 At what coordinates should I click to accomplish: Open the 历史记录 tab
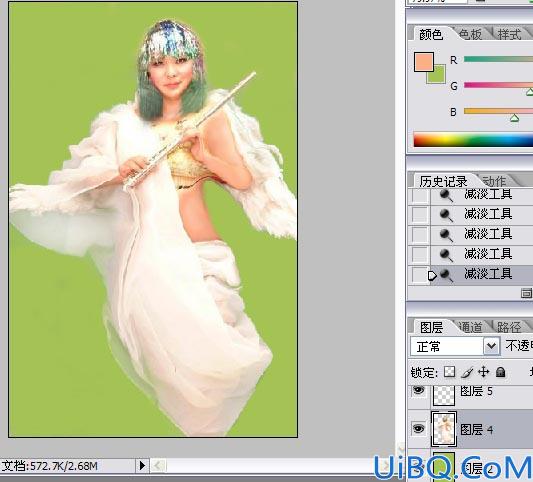tap(443, 181)
